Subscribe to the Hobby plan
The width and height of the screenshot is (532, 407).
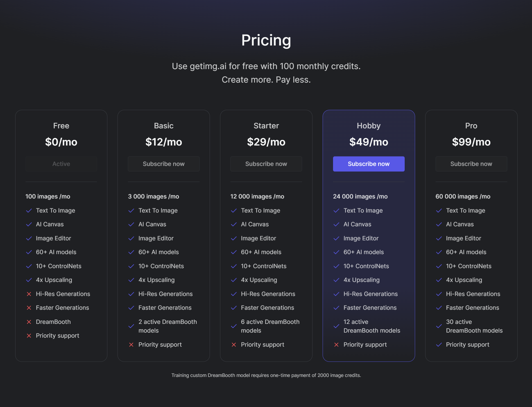click(x=369, y=164)
